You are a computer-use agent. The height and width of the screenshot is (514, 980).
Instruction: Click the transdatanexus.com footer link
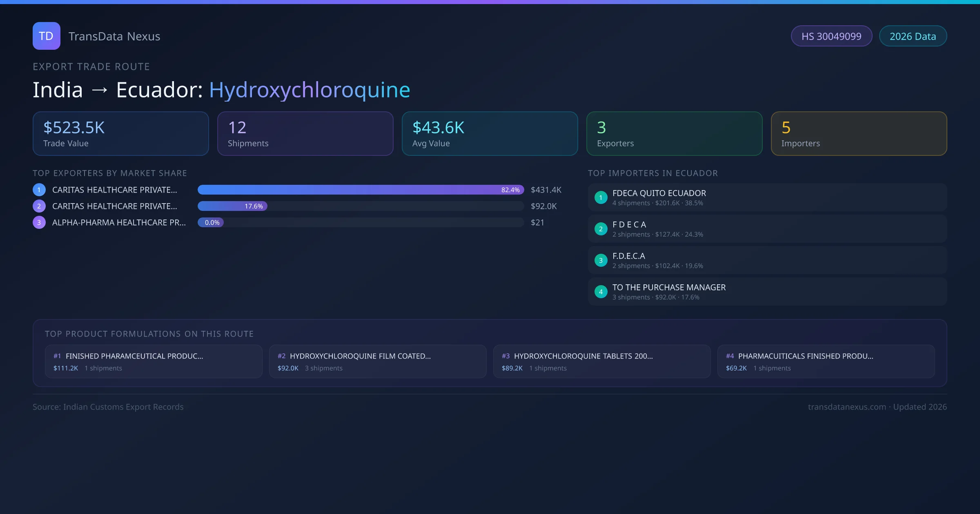pyautogui.click(x=847, y=407)
